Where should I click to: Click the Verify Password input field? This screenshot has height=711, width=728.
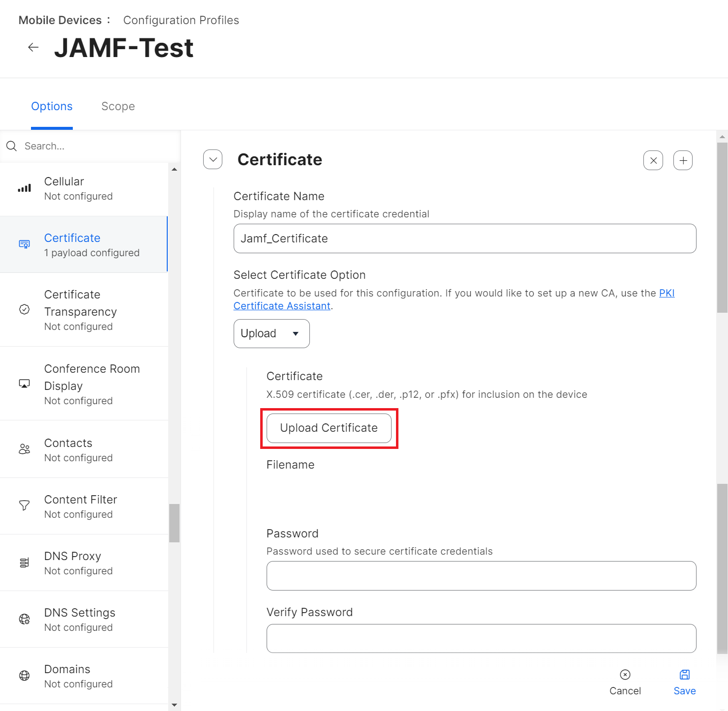481,638
